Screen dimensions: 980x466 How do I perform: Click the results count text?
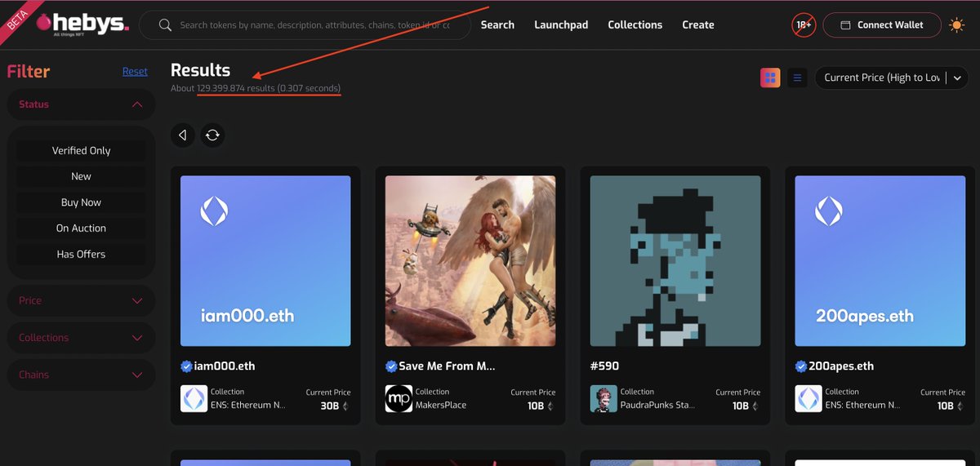click(x=256, y=88)
